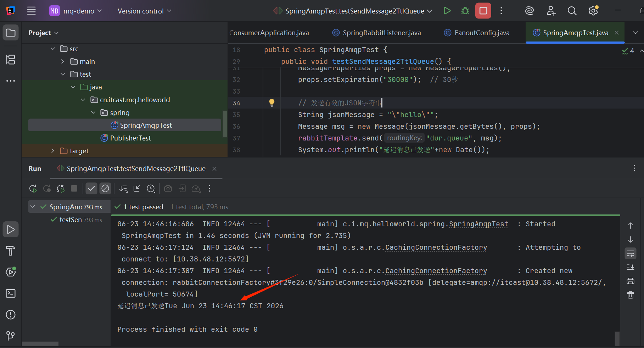This screenshot has height=348, width=644.
Task: Toggle soft-wrap in console output
Action: coord(631,253)
